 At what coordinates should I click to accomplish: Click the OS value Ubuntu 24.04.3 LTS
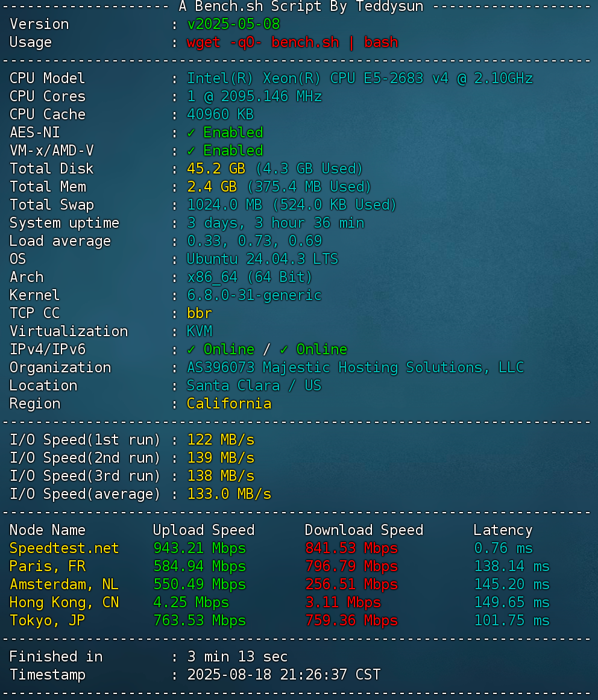(263, 259)
